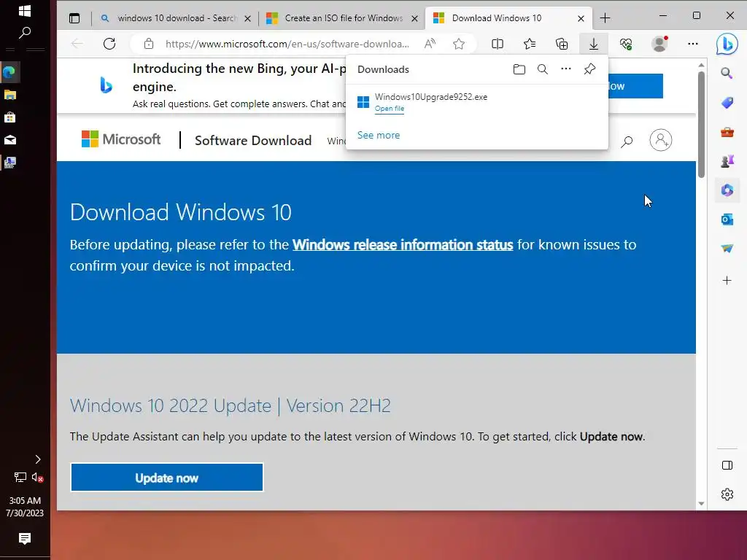747x560 pixels.
Task: Open Browser essentials heart icon
Action: pyautogui.click(x=626, y=44)
